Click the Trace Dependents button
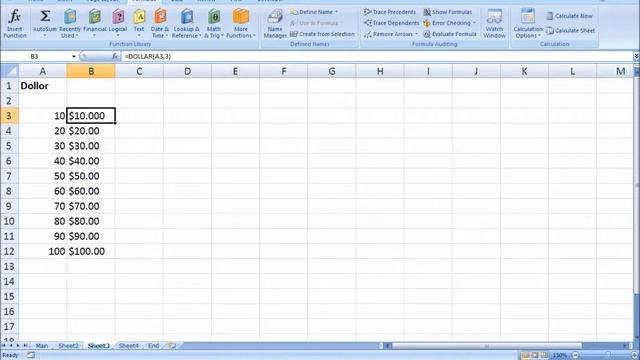Image resolution: width=640 pixels, height=360 pixels. click(x=392, y=23)
